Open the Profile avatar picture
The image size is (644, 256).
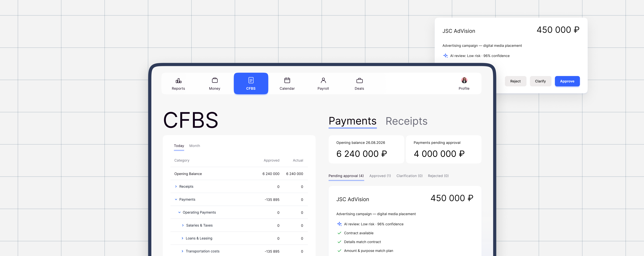pos(464,80)
